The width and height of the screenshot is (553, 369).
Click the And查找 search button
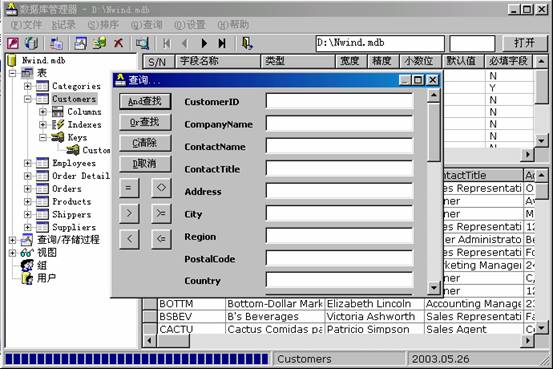pyautogui.click(x=145, y=102)
